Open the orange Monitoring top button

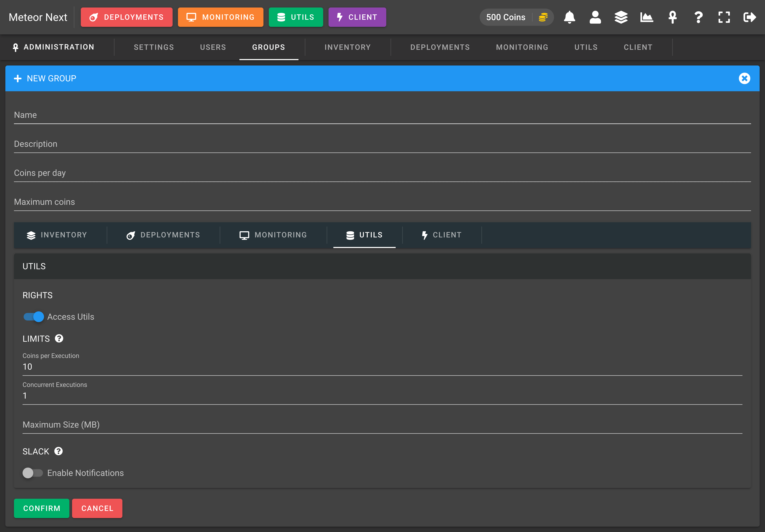221,17
